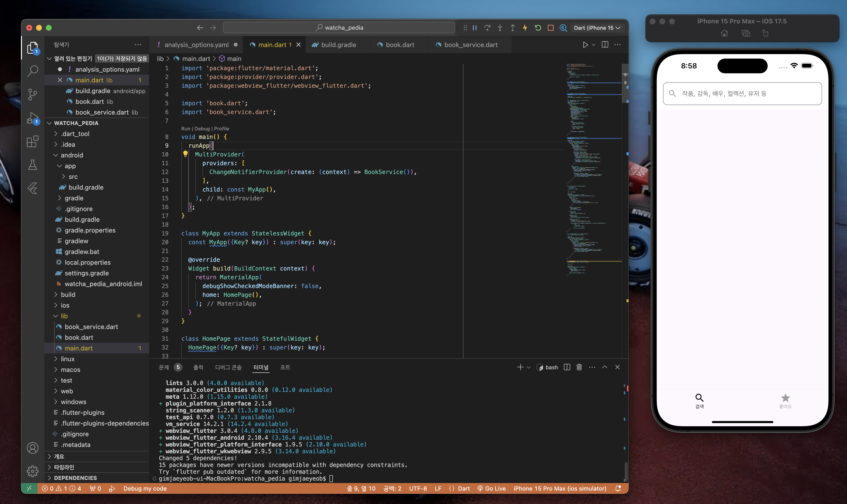Open remote window indicator in status bar
The width and height of the screenshot is (847, 504).
(29, 488)
